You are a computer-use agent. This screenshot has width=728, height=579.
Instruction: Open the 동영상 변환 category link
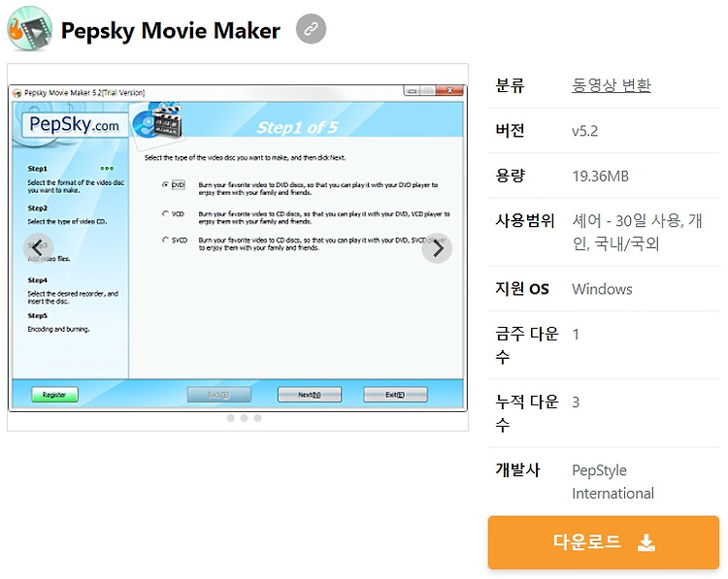point(611,85)
